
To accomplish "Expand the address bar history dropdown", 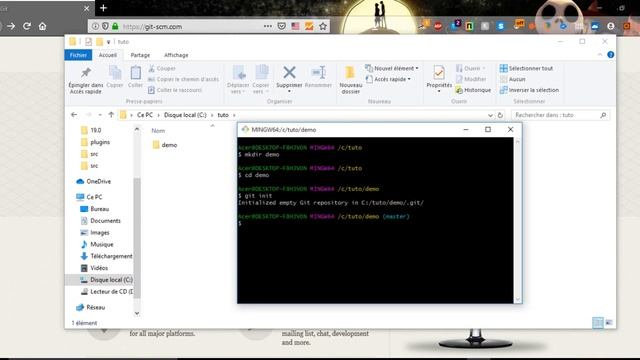I will click(490, 116).
